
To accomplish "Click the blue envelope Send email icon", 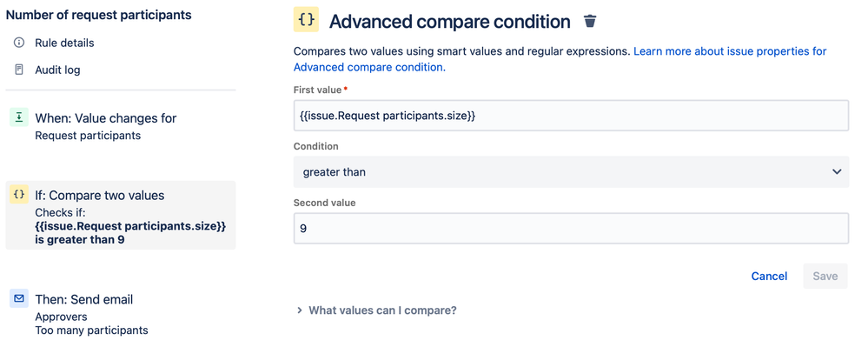I will (19, 299).
